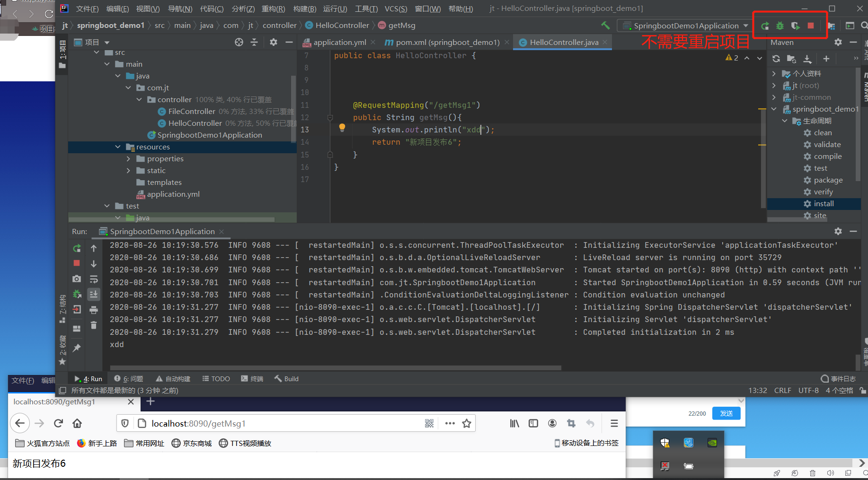This screenshot has height=480, width=868.
Task: Reload the Firefox page
Action: pos(58,423)
